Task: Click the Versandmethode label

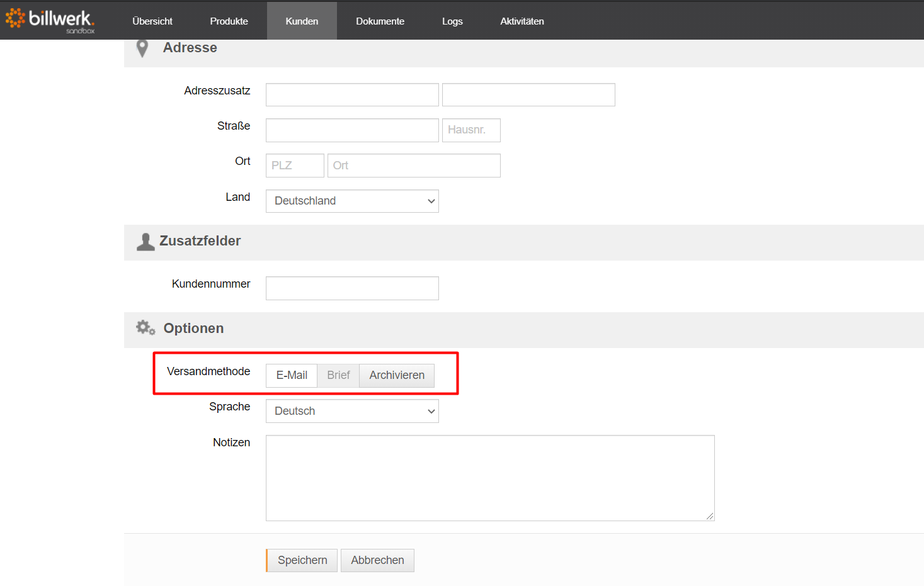Action: pos(208,371)
